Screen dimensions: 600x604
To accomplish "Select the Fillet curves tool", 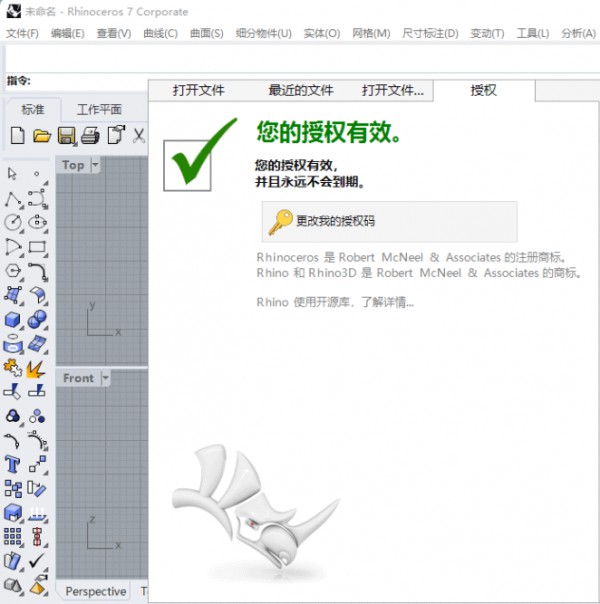I will pos(37,272).
